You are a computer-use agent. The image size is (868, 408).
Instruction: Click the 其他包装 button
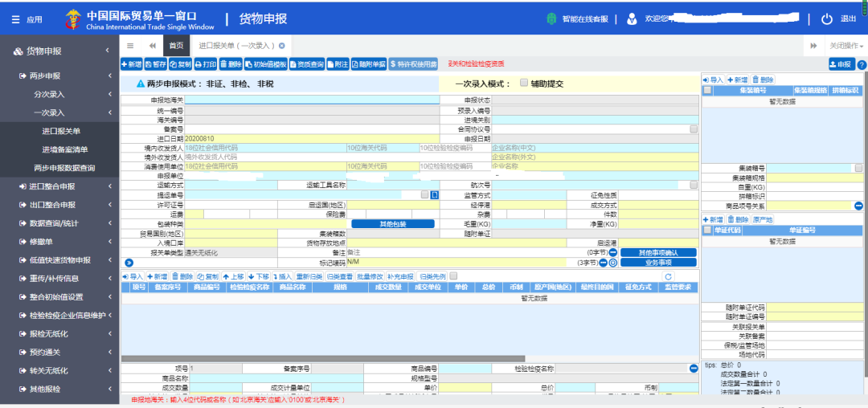[393, 224]
